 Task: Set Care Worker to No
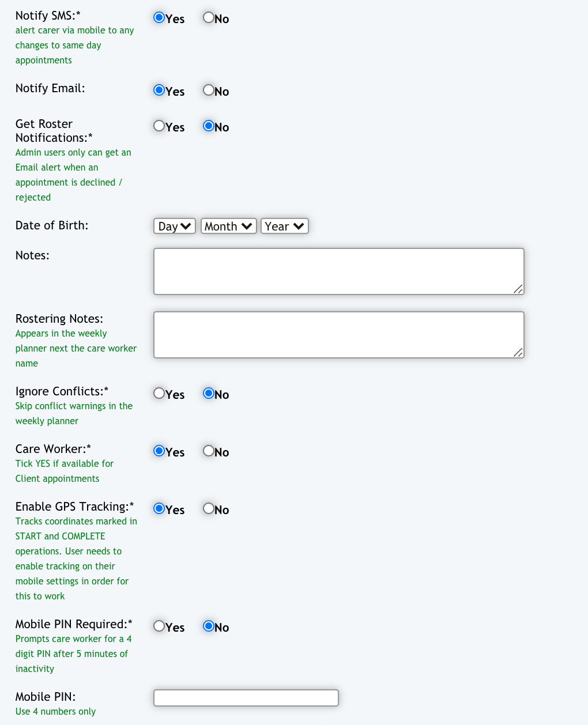(x=209, y=451)
